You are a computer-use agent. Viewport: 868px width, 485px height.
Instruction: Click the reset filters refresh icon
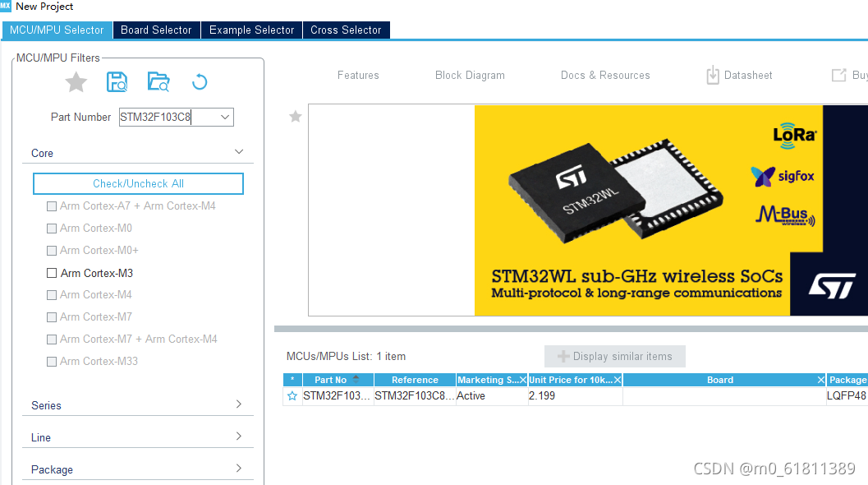(200, 82)
